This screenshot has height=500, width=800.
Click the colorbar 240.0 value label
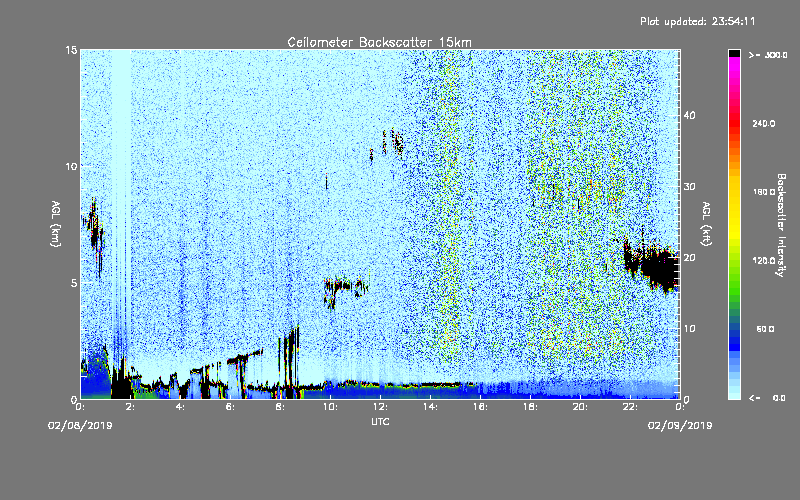(x=764, y=124)
